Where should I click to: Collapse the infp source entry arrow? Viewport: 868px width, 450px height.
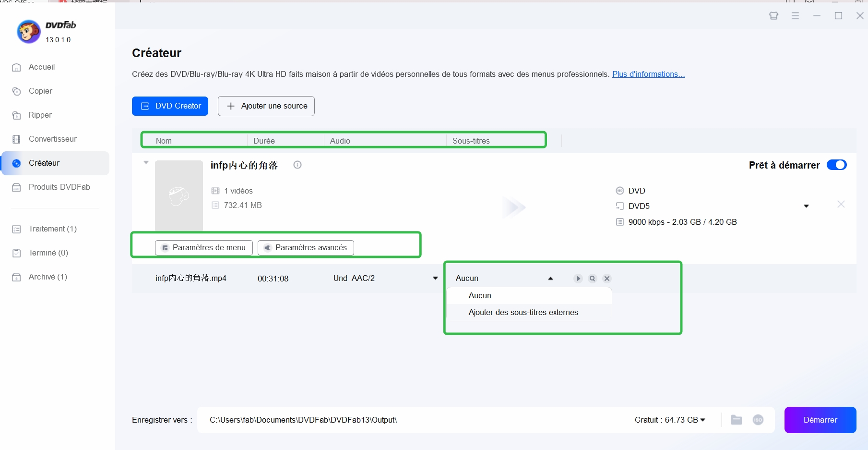point(146,163)
